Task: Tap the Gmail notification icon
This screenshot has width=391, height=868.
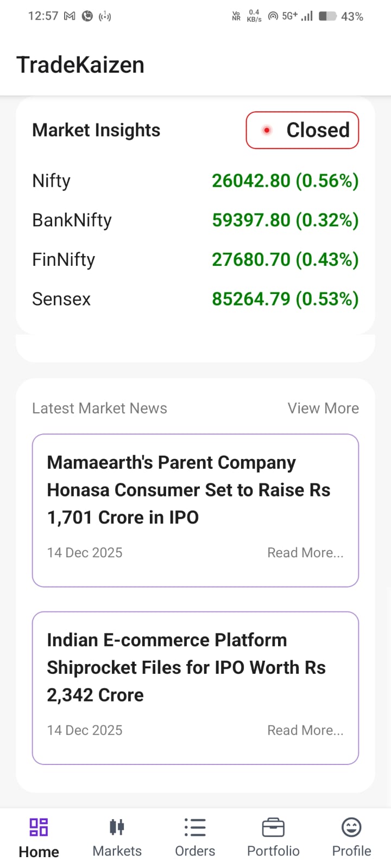Action: coord(70,16)
